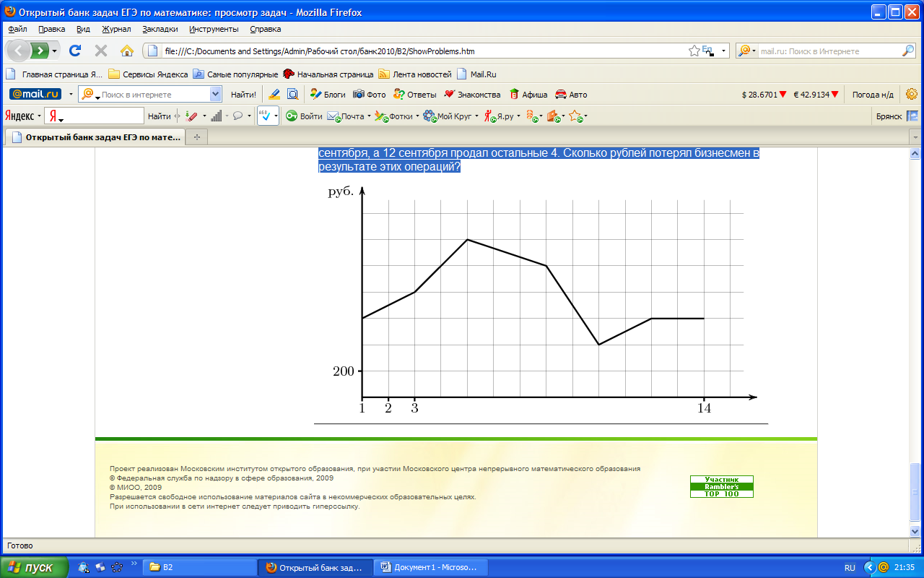Viewport: 924px width, 578px height.
Task: Click the vertical scrollbar thumb of the page
Action: click(x=915, y=493)
